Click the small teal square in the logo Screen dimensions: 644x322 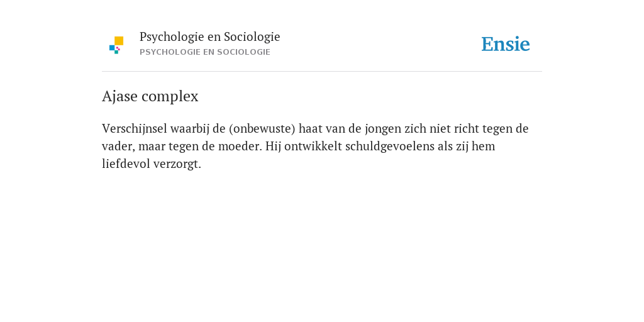[x=116, y=52]
